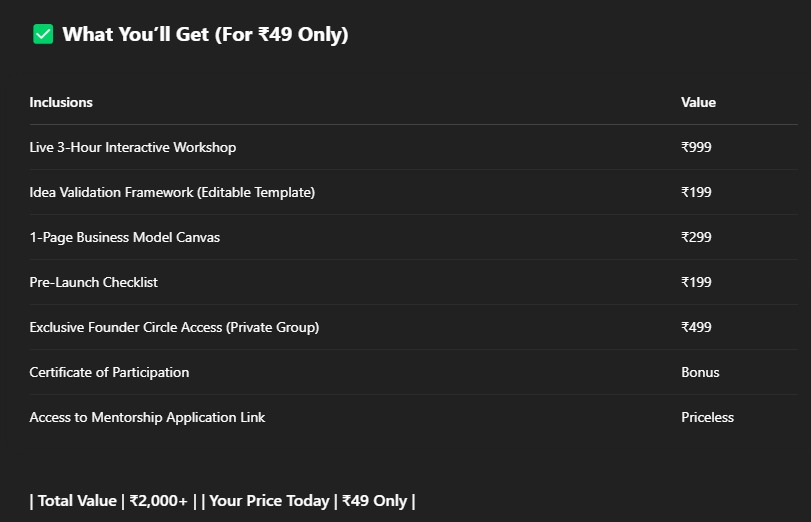Click the green checkmark icon in heading

(43, 35)
